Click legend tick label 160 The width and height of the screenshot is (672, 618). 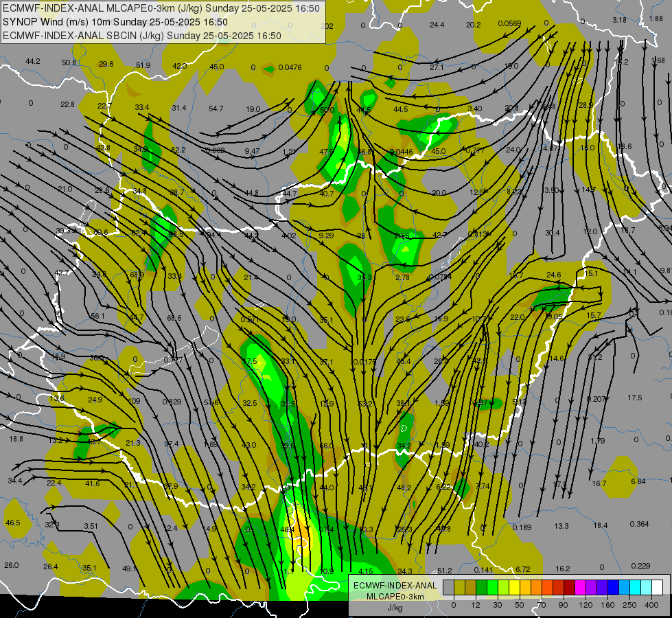pyautogui.click(x=607, y=605)
